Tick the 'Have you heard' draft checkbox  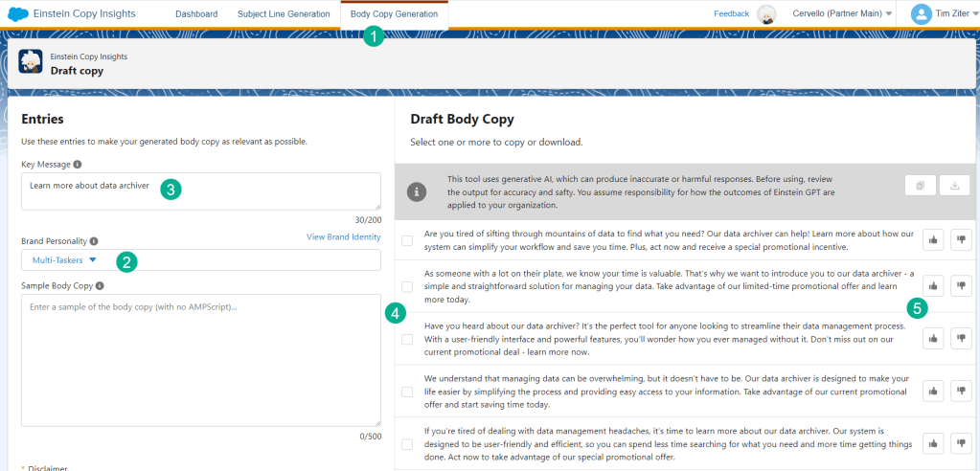tap(408, 339)
